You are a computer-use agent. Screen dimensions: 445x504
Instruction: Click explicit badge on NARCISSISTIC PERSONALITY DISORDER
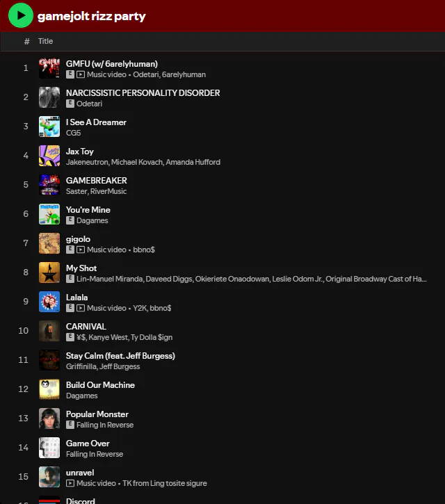coord(70,104)
